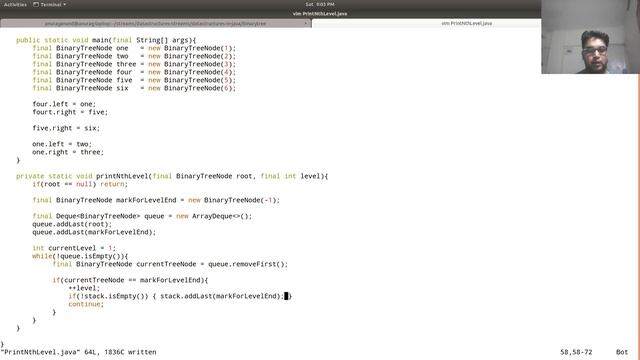Click the 'int currentLevel = 1;' line

coord(74,248)
